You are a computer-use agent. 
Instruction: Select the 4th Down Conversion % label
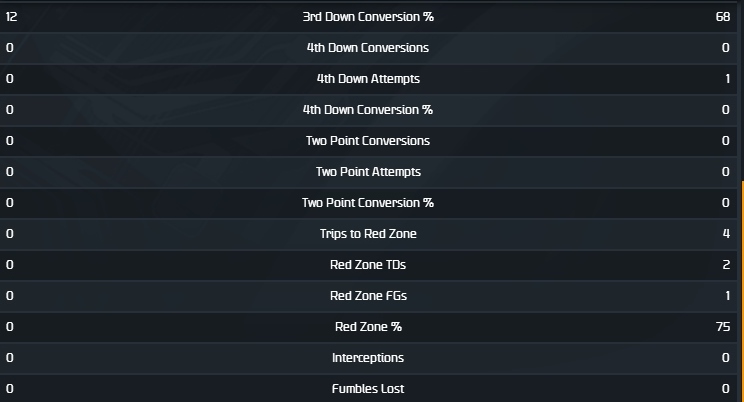pos(367,110)
